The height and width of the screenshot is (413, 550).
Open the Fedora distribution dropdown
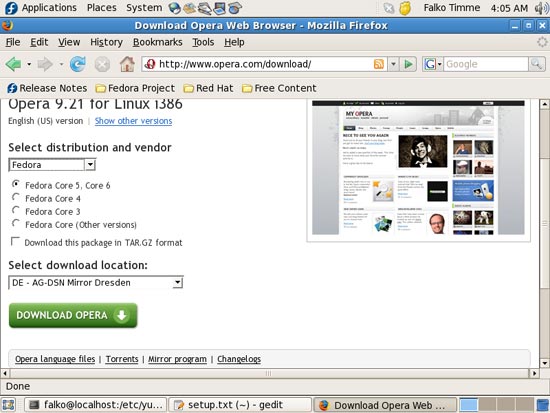click(52, 165)
